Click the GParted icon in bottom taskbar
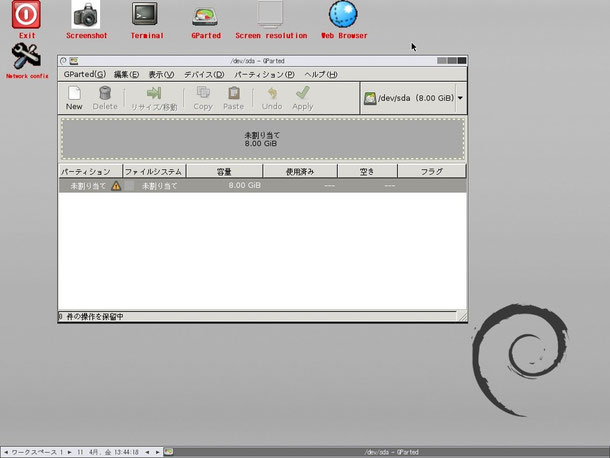The width and height of the screenshot is (610, 458). pos(168,452)
